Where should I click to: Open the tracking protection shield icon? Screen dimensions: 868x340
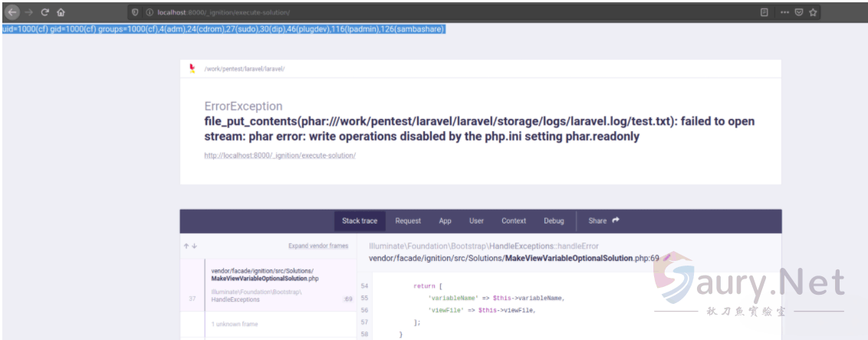point(136,13)
